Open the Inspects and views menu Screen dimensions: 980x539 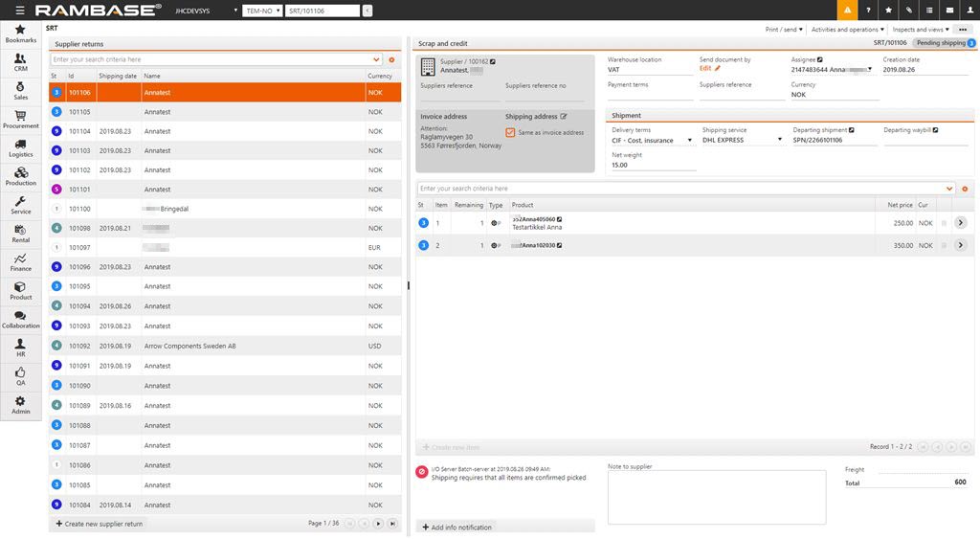point(921,30)
